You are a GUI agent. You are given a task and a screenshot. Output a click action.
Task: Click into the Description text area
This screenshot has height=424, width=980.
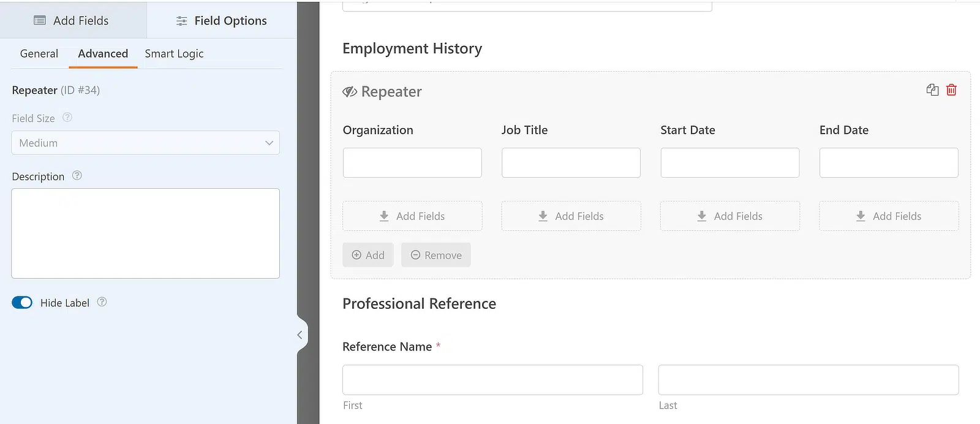pyautogui.click(x=146, y=233)
